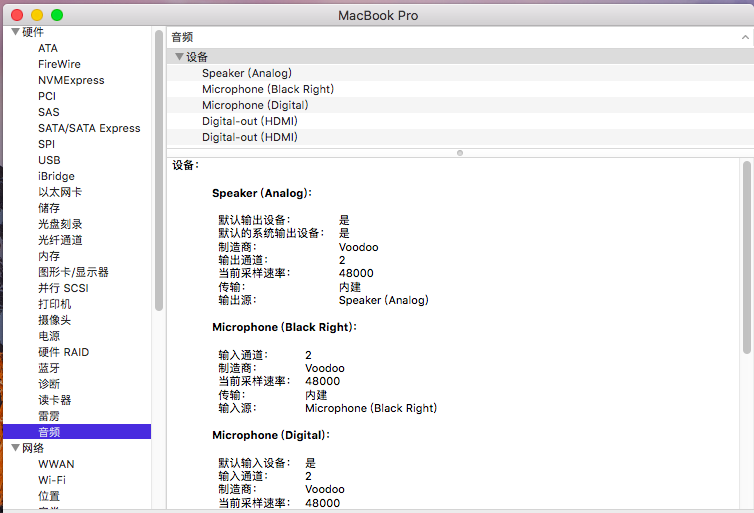Open 光盘刻录 section
The height and width of the screenshot is (513, 754).
(x=60, y=224)
